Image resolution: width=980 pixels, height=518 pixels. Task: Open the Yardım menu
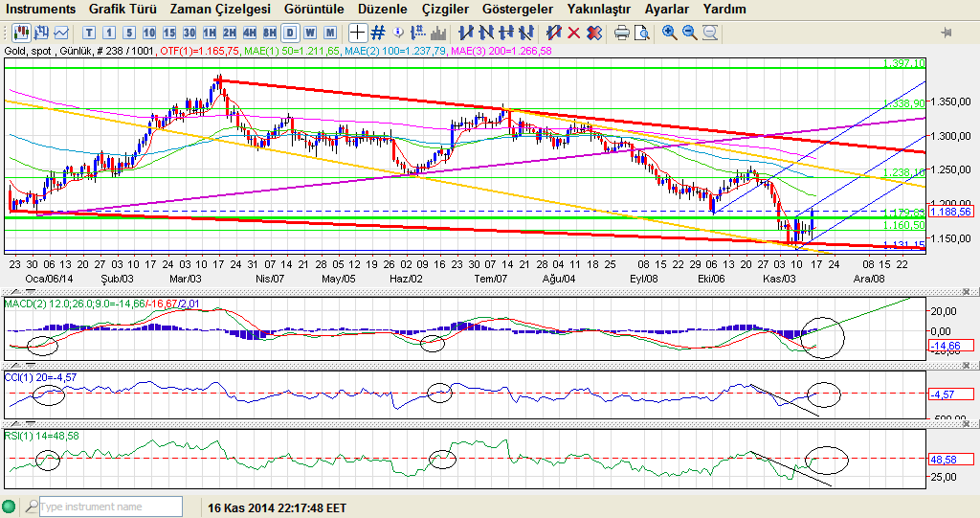724,9
